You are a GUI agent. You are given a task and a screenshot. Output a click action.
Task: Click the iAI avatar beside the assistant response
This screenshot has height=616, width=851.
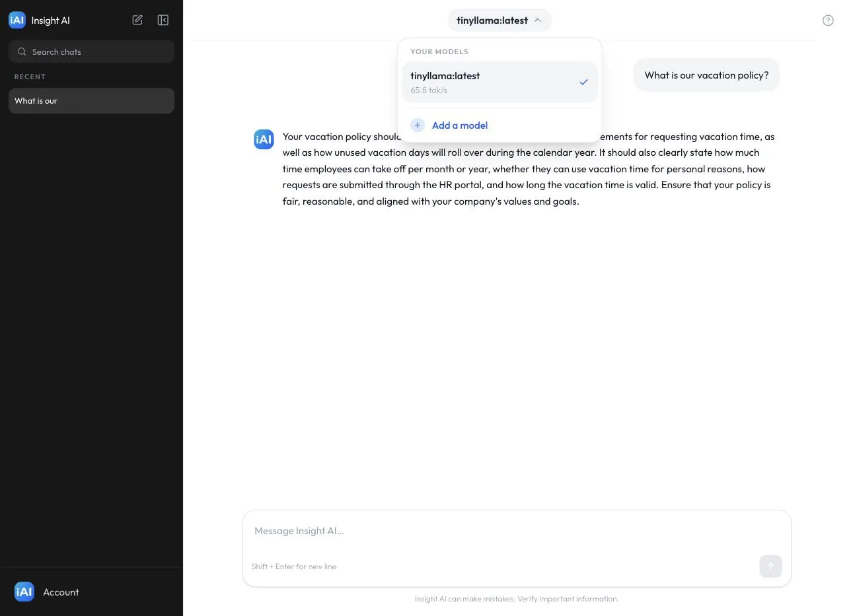pyautogui.click(x=264, y=139)
